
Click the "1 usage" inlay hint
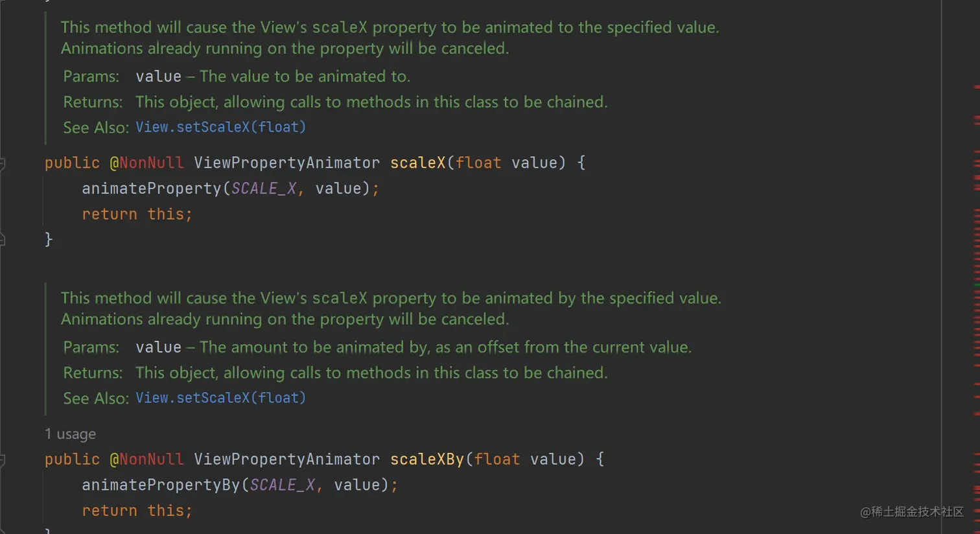[70, 434]
